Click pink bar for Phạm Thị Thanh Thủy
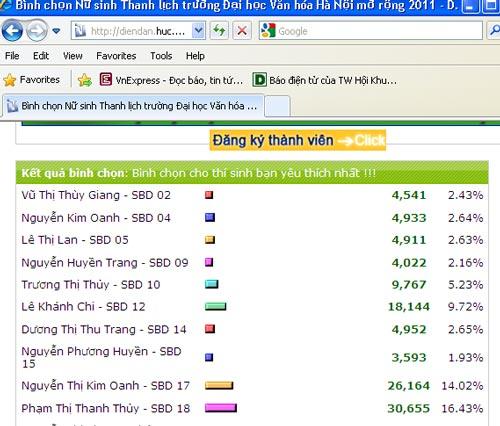Image resolution: width=500 pixels, height=426 pixels. 221,408
